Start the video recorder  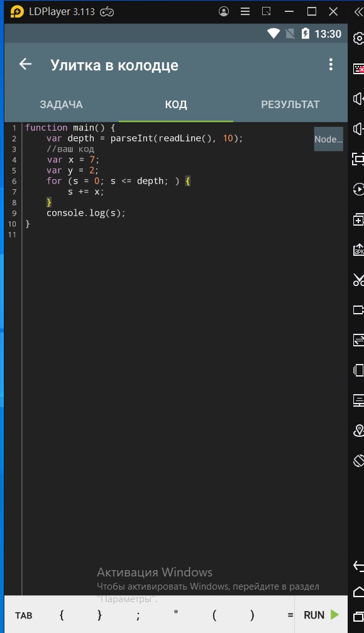[x=358, y=310]
